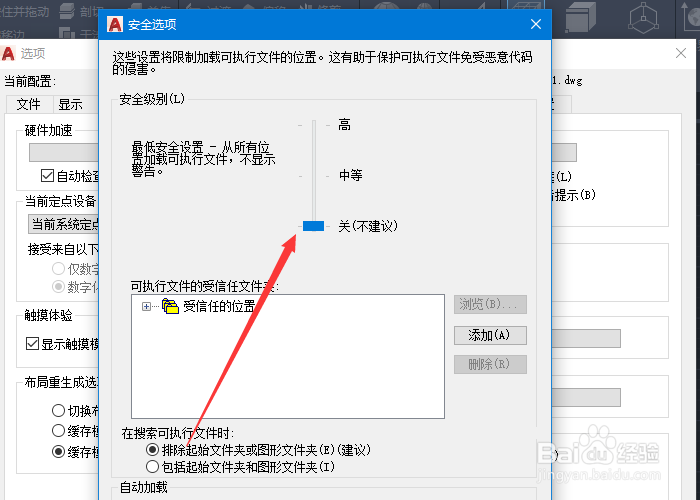This screenshot has width=700, height=500.
Task: Expand the 受信任的位置 tree node
Action: pos(146,306)
